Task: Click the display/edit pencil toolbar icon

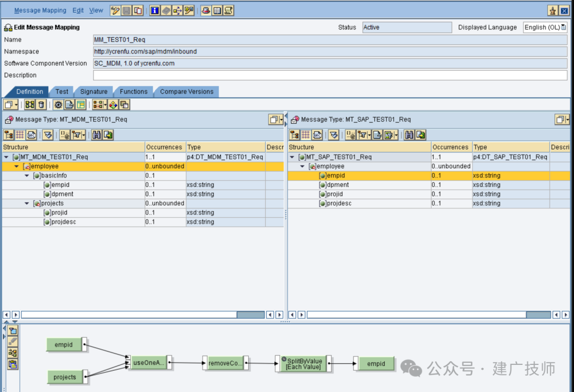Action: coord(115,10)
